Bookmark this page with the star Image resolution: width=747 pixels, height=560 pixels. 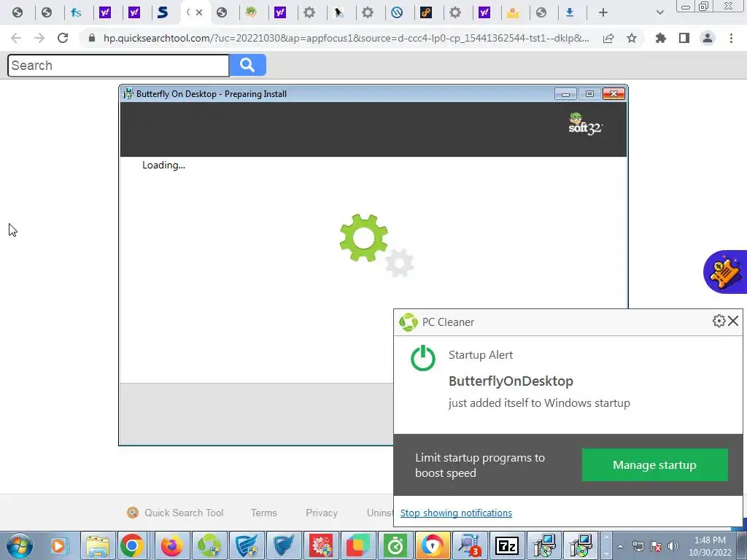pos(632,38)
